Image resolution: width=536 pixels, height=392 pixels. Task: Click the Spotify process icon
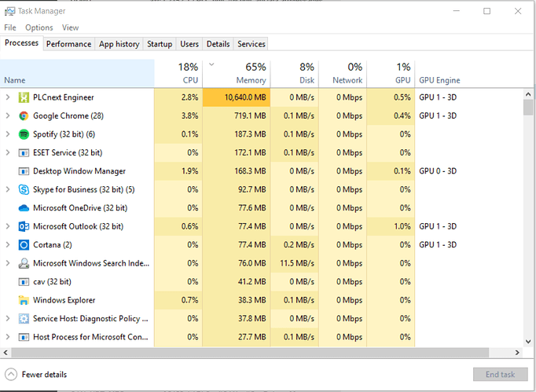pyautogui.click(x=24, y=134)
